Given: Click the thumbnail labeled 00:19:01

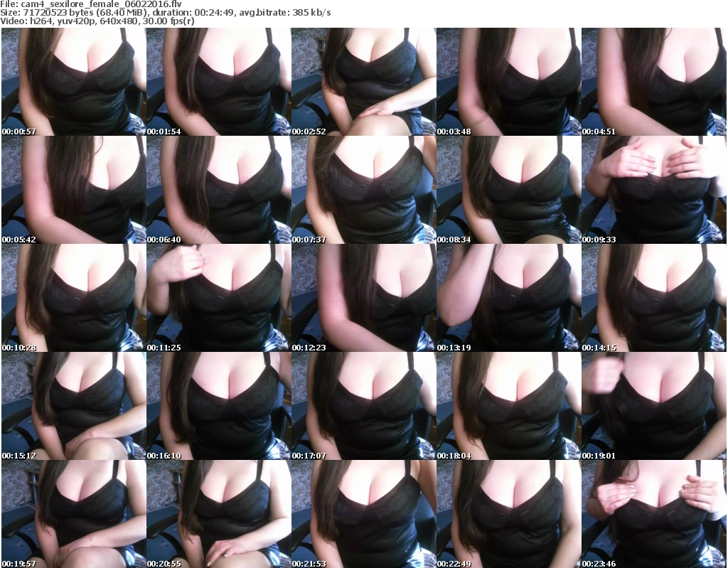Looking at the screenshot, I should 654,406.
